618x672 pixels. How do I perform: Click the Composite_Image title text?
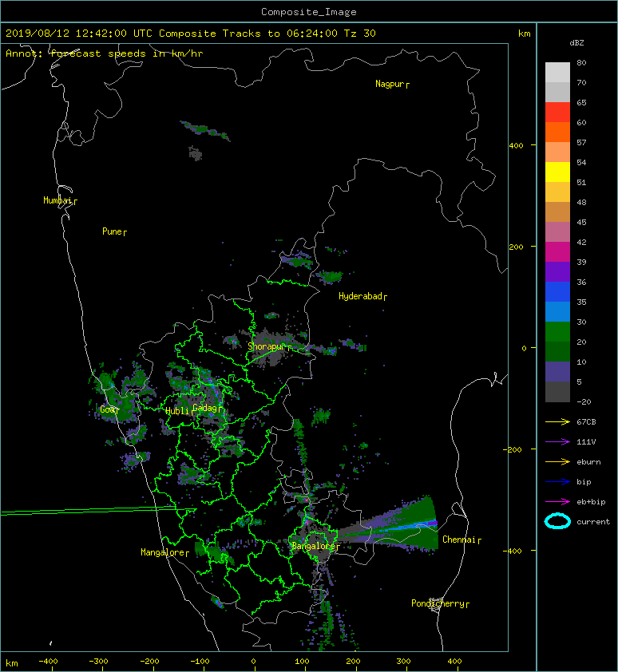click(x=309, y=12)
